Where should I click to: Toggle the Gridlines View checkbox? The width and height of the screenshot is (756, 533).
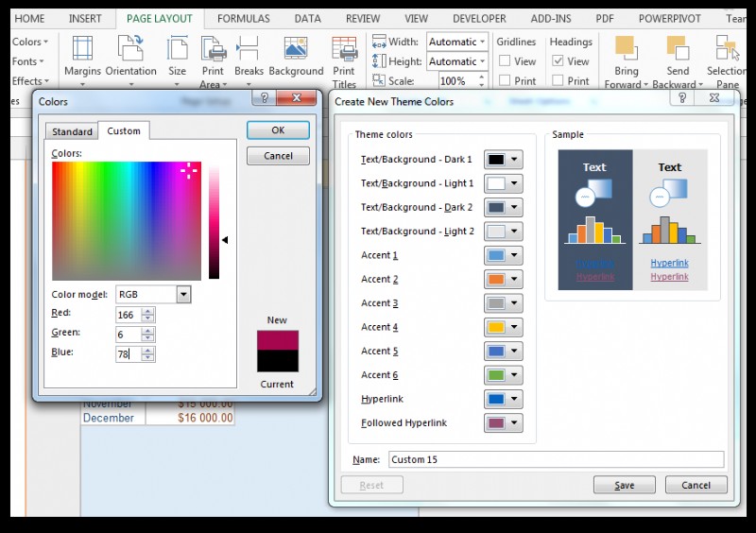click(x=506, y=61)
